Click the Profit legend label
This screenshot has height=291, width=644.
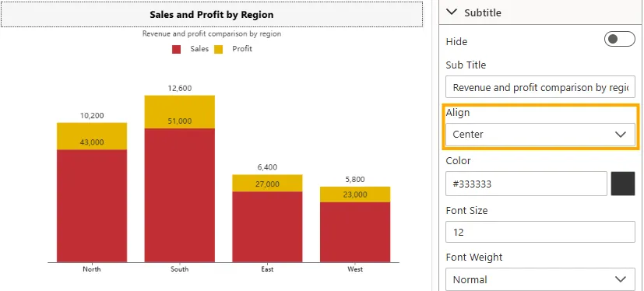point(242,49)
